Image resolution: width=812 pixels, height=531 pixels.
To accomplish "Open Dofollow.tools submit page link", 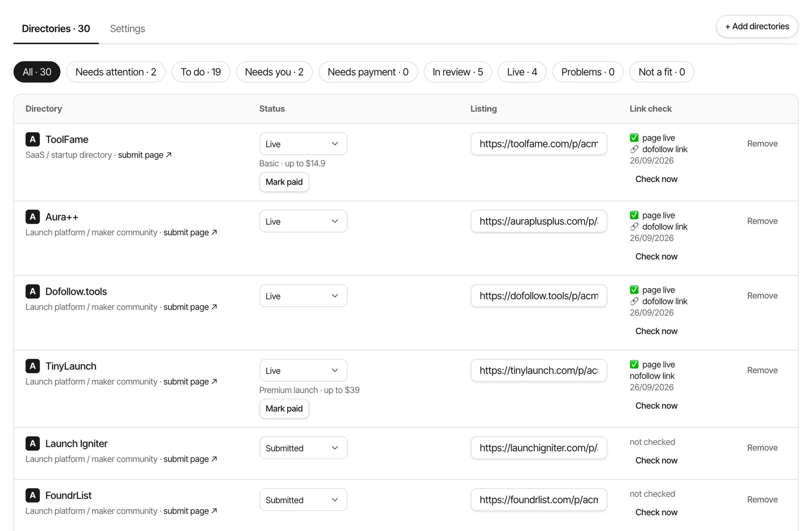I will [x=190, y=307].
